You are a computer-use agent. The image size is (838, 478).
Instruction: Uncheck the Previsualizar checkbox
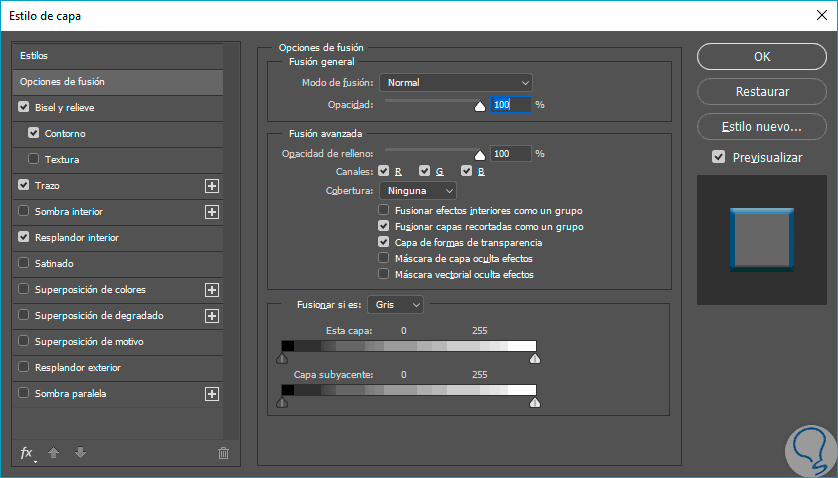click(718, 157)
